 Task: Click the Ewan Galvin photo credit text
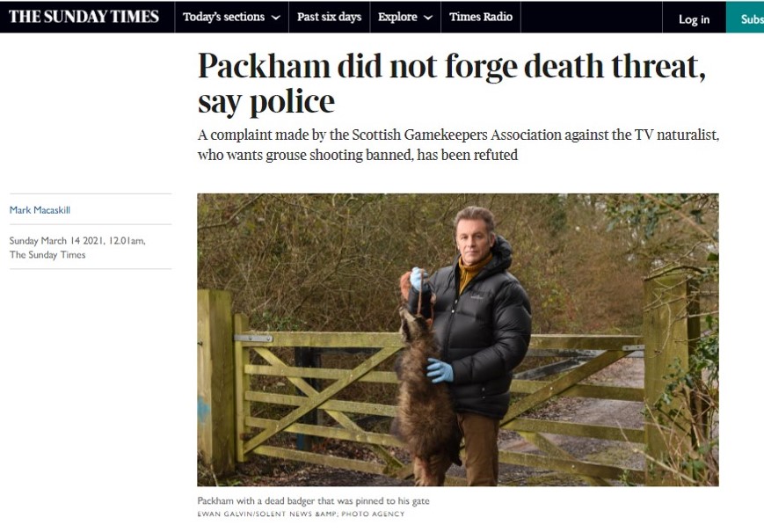(x=301, y=514)
